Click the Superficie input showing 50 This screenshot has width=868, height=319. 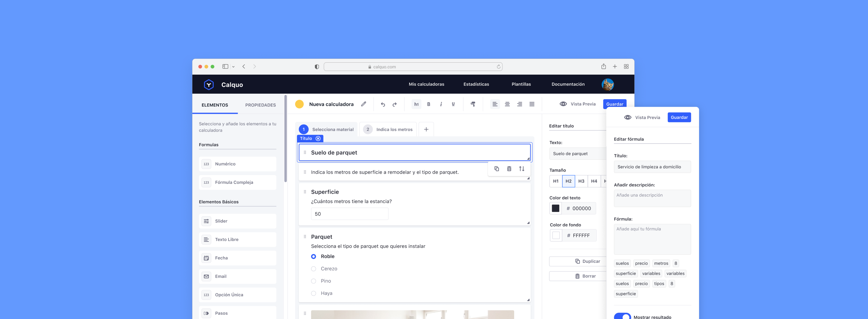[x=349, y=214]
